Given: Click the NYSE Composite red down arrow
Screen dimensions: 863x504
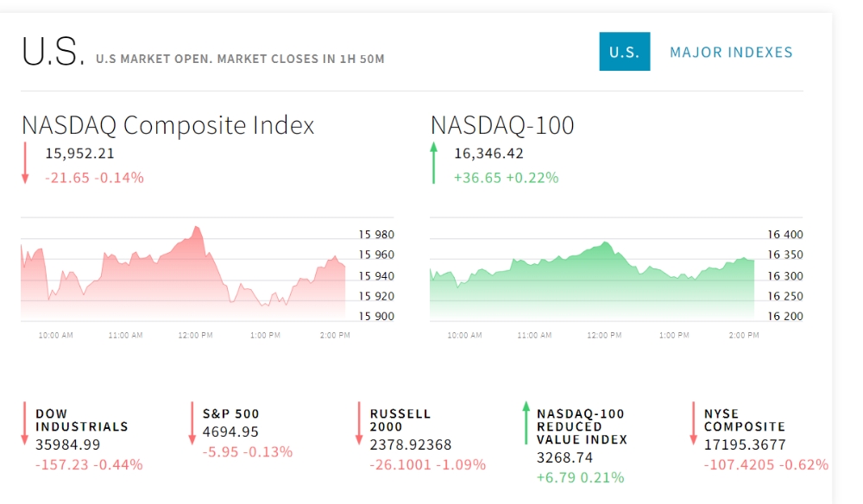Looking at the screenshot, I should [x=694, y=423].
